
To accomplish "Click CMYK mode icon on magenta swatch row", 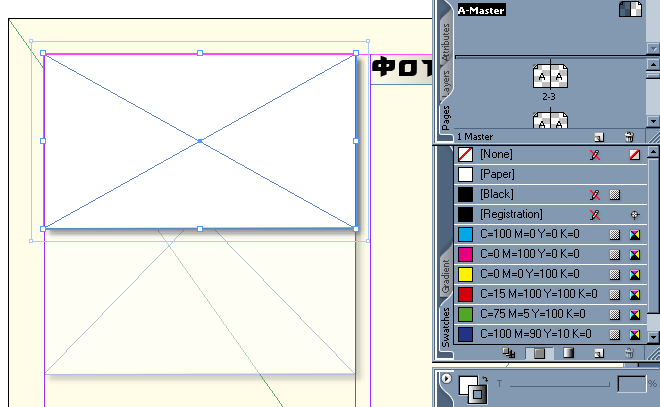I will 635,255.
